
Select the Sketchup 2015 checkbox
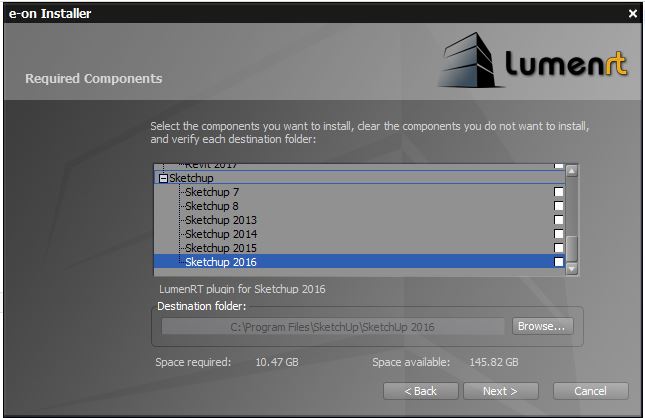[x=559, y=248]
